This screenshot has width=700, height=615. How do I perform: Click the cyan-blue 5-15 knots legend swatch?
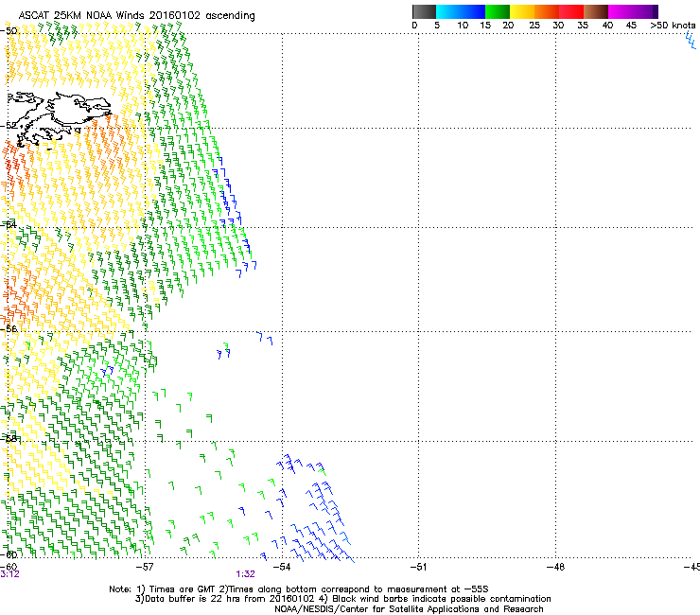click(461, 11)
